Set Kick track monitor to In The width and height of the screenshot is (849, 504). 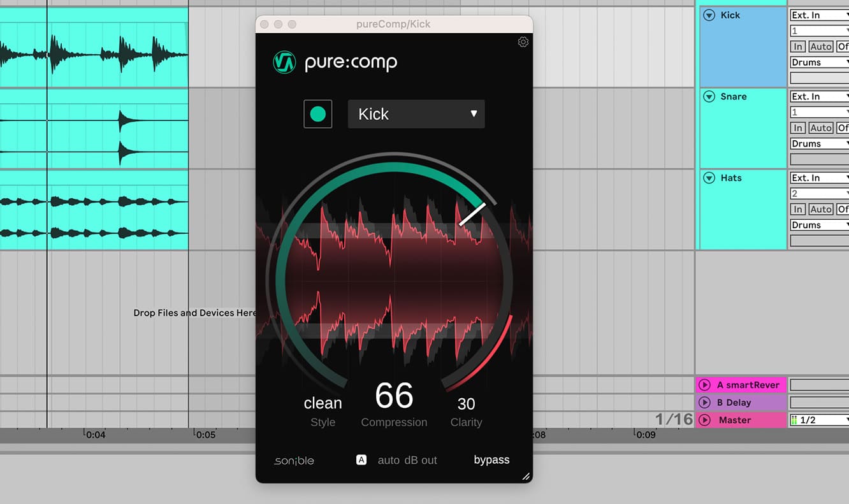(x=798, y=47)
